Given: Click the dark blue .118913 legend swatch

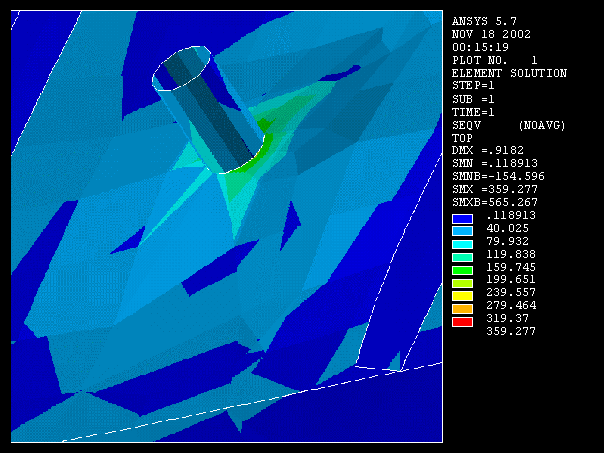Looking at the screenshot, I should [x=462, y=219].
